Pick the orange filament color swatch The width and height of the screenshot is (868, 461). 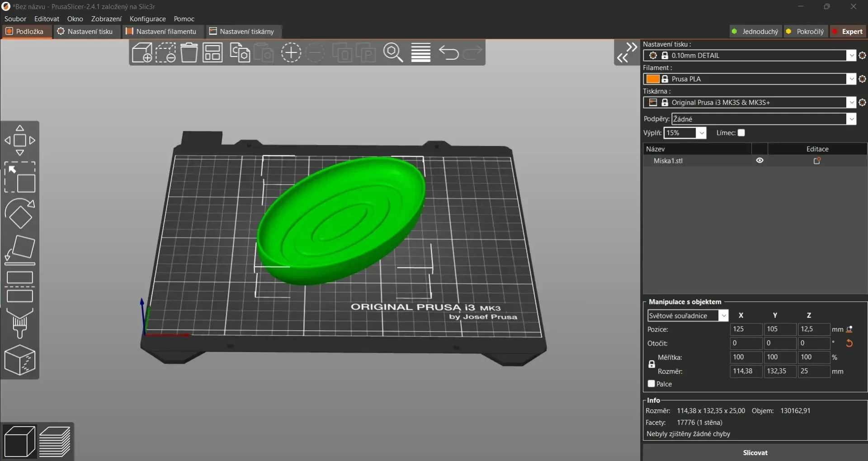[x=653, y=79]
